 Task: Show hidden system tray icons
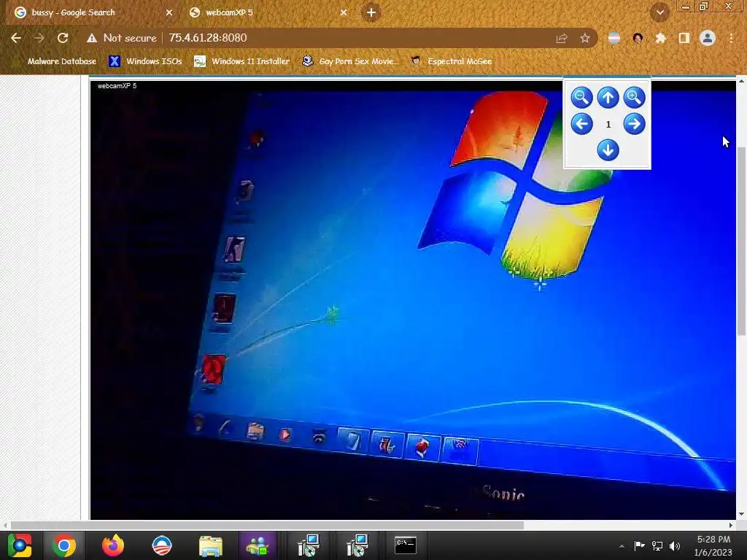pyautogui.click(x=622, y=546)
